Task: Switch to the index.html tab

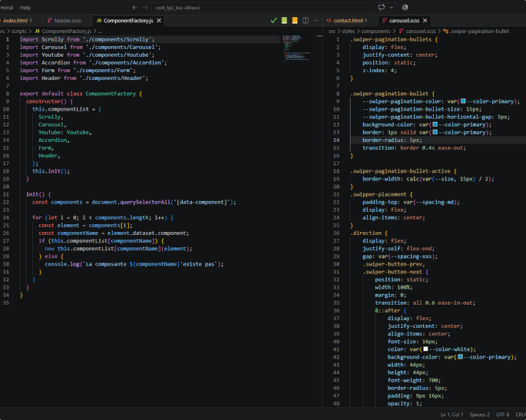Action: (17, 21)
